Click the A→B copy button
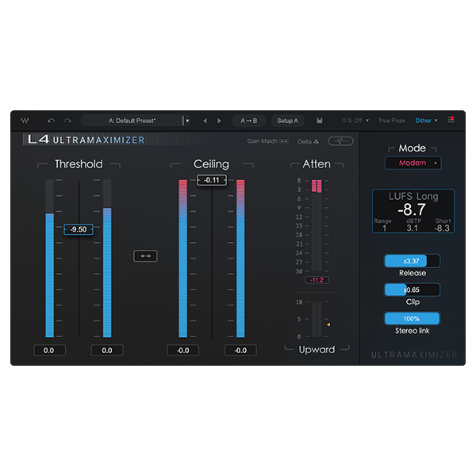This screenshot has height=476, width=476. [249, 121]
